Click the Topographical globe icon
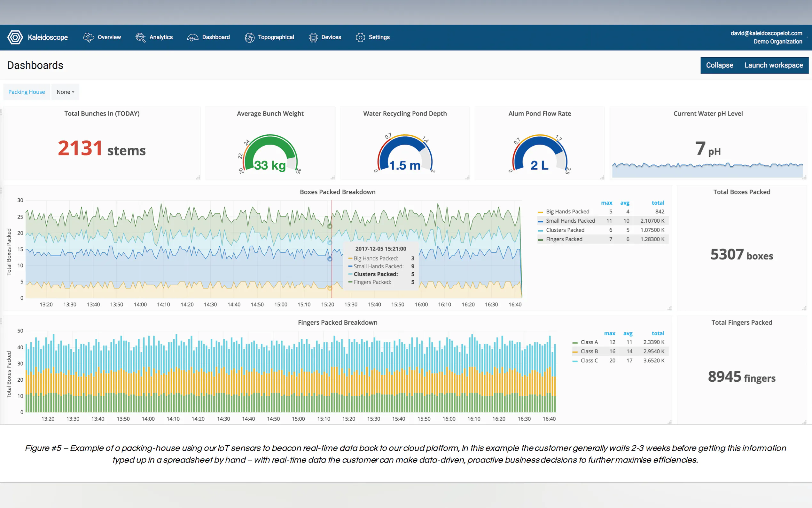The width and height of the screenshot is (812, 508). click(x=249, y=38)
